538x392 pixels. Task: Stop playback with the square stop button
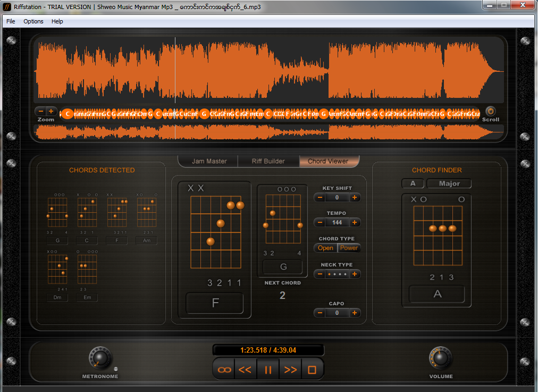[x=312, y=370]
